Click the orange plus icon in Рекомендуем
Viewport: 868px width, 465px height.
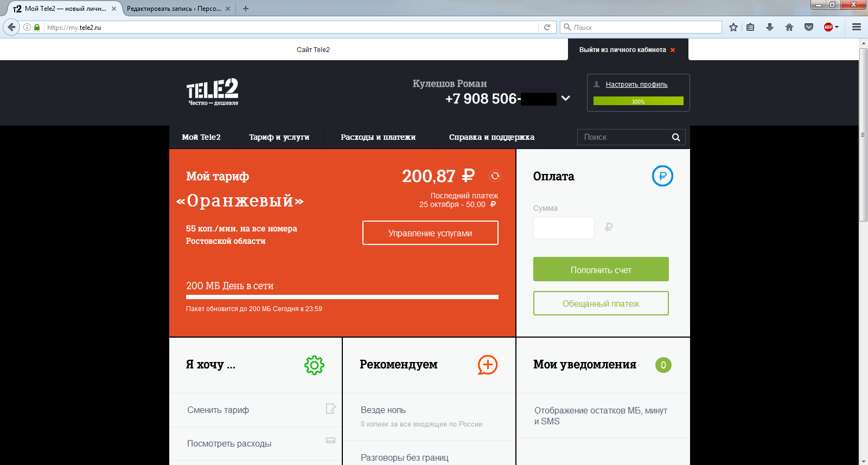coord(487,365)
